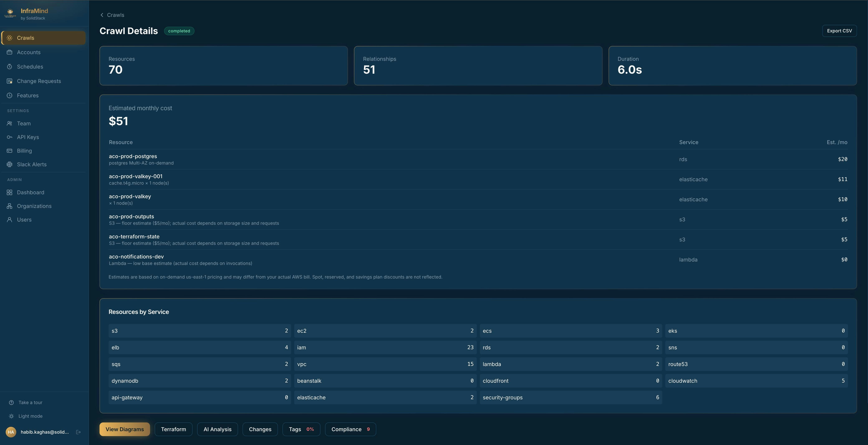Click the aco-notifications-dev resource name

click(x=136, y=257)
